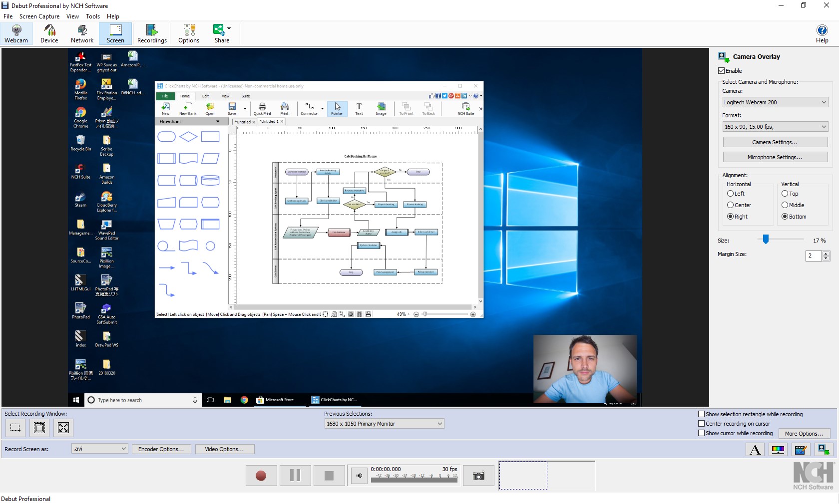Image resolution: width=839 pixels, height=504 pixels.
Task: Choose the window recording mode
Action: click(39, 428)
